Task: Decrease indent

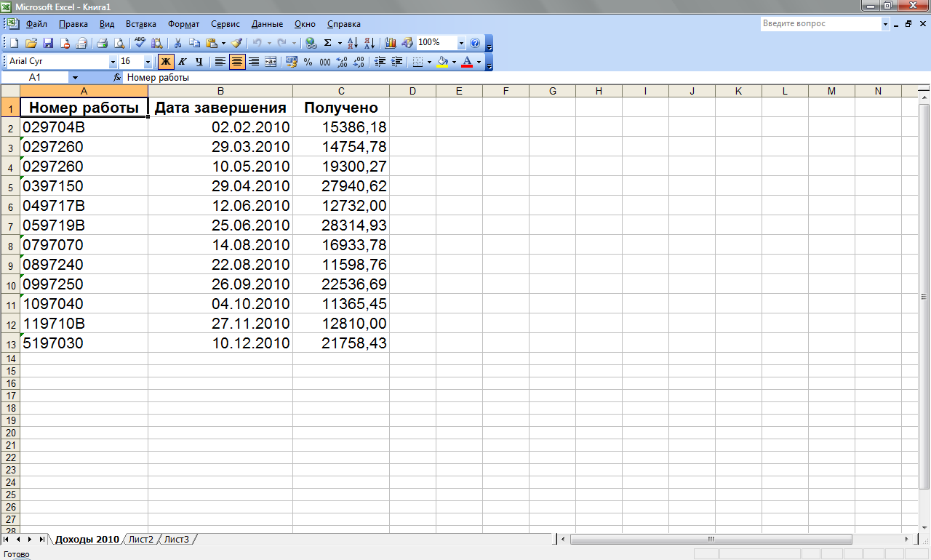Action: 380,62
